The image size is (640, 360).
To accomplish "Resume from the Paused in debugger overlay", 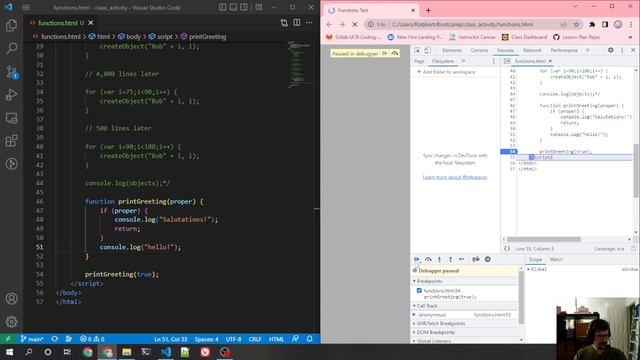I will (x=384, y=53).
